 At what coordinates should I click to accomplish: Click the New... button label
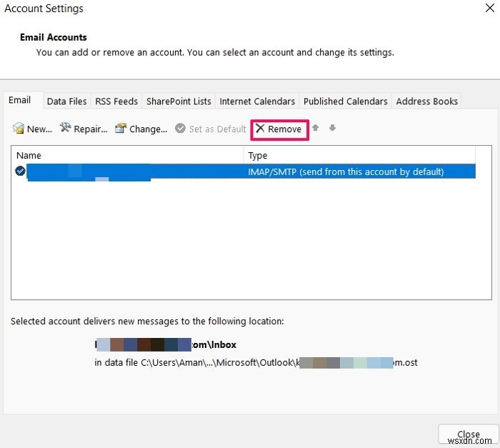[39, 129]
